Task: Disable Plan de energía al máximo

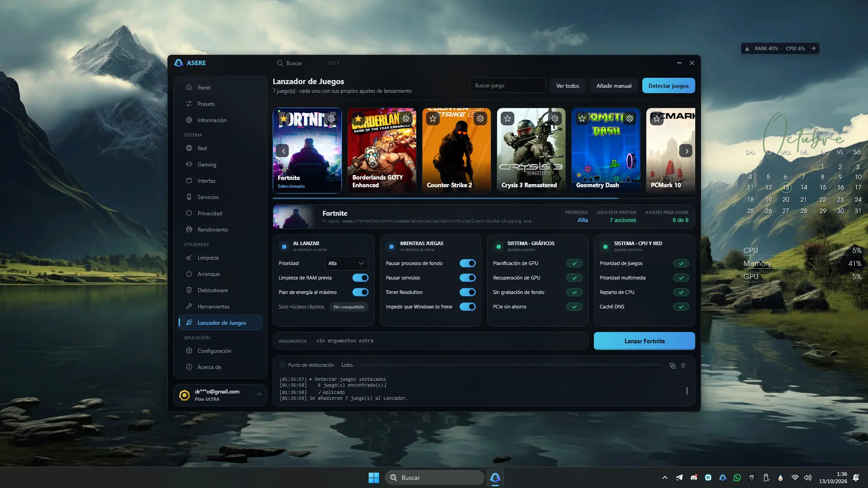Action: coord(360,292)
